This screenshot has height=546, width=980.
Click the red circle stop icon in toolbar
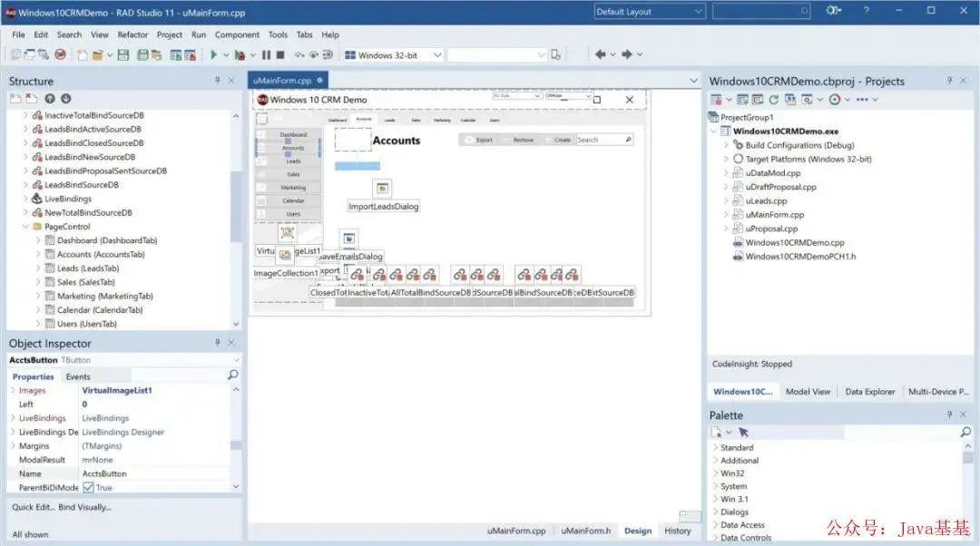coord(60,55)
